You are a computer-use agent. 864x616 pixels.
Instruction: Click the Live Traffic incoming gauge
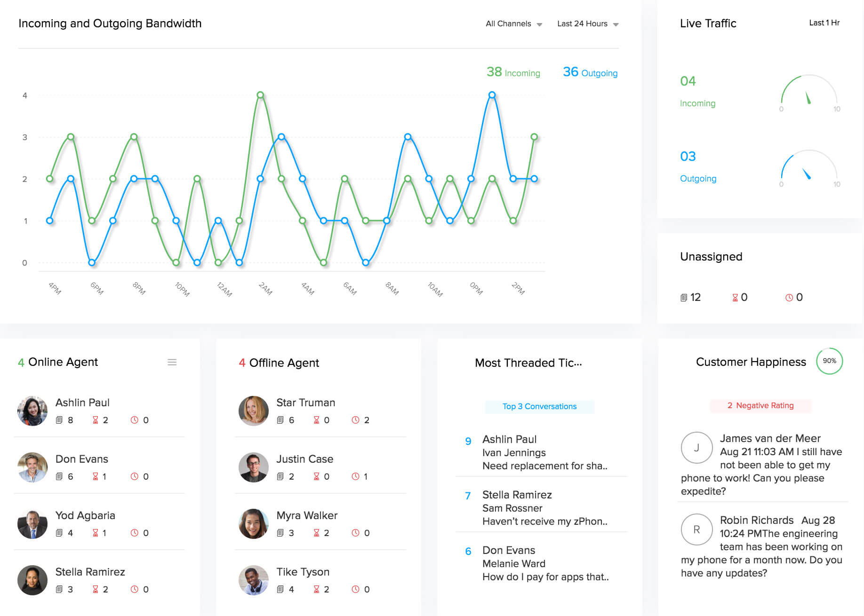(808, 92)
